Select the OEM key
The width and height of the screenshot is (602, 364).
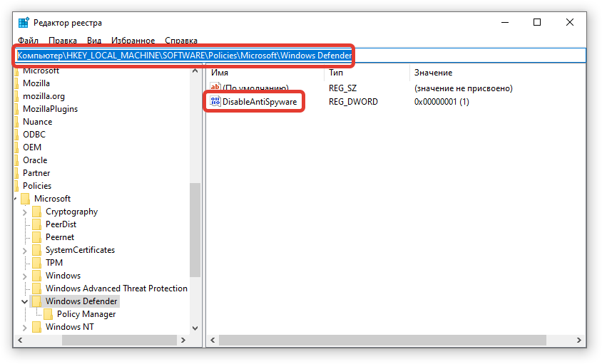tap(32, 147)
